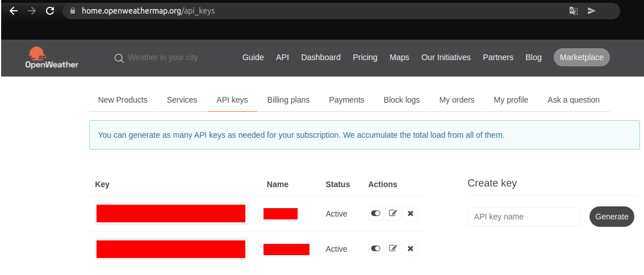
Task: Click the browser forward arrow
Action: pyautogui.click(x=32, y=11)
